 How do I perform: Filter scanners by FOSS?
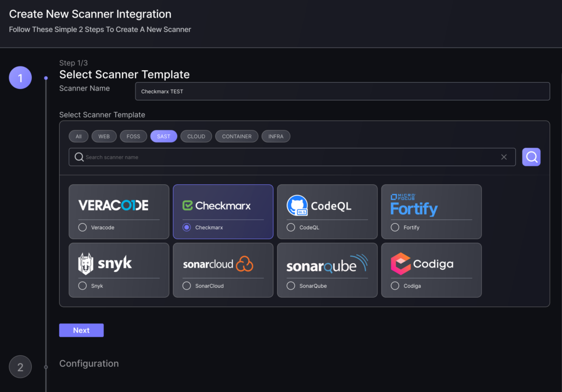(x=133, y=137)
